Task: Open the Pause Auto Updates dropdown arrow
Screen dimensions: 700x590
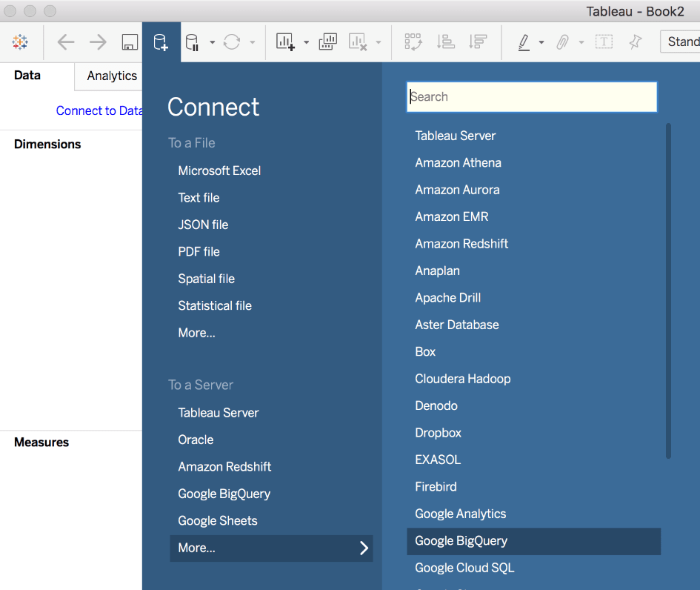Action: click(213, 43)
